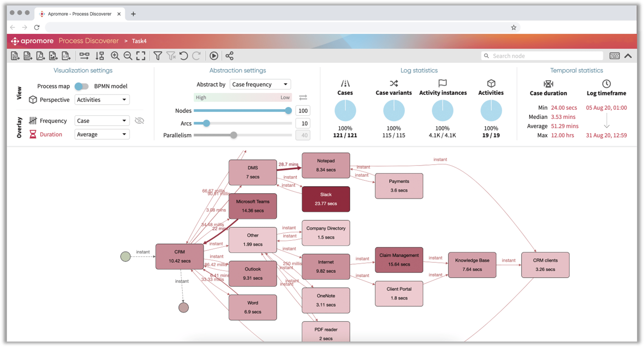The width and height of the screenshot is (644, 347).
Task: Undo the last action in toolbar
Action: click(x=184, y=56)
